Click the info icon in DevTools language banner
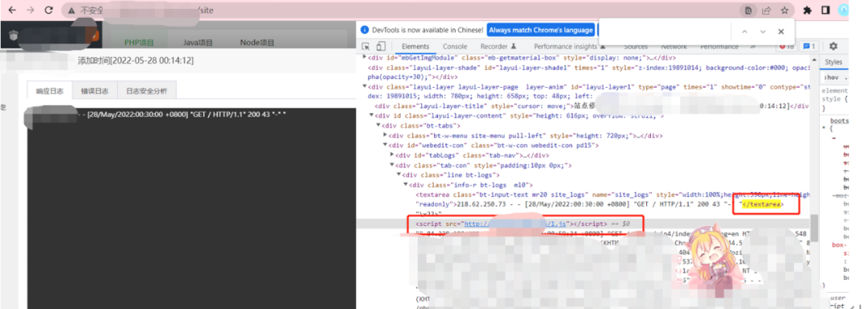Viewport: 868px width, 309px height. pyautogui.click(x=364, y=30)
